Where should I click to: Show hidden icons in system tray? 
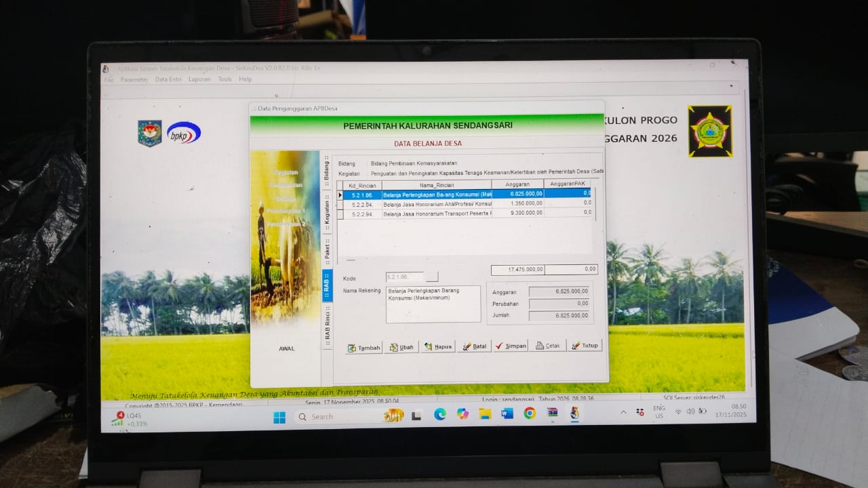[x=623, y=412]
